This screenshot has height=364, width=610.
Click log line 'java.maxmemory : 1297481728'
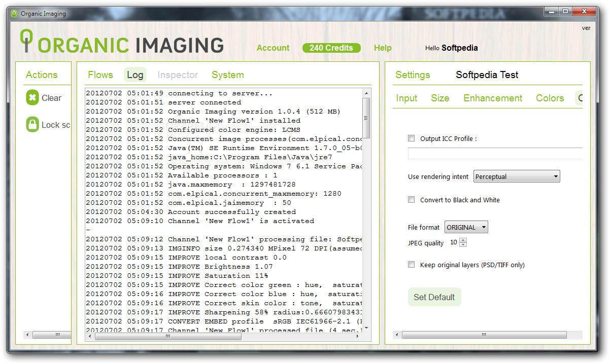coord(191,185)
